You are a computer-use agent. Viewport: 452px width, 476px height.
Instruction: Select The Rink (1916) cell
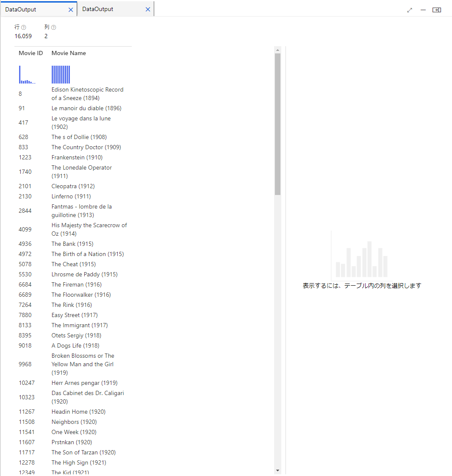click(x=72, y=305)
